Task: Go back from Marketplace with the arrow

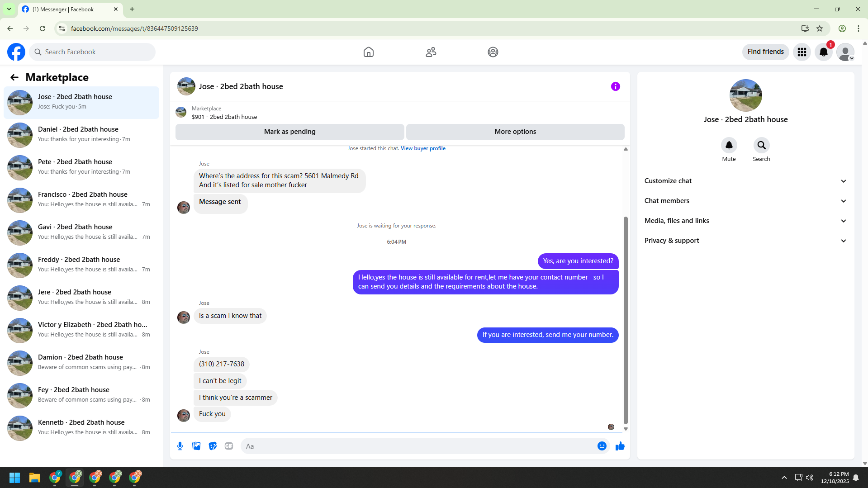Action: (x=14, y=77)
